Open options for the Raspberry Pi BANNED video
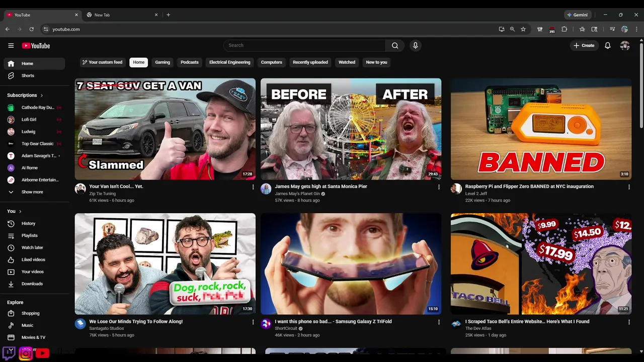644x362 pixels. tap(629, 187)
